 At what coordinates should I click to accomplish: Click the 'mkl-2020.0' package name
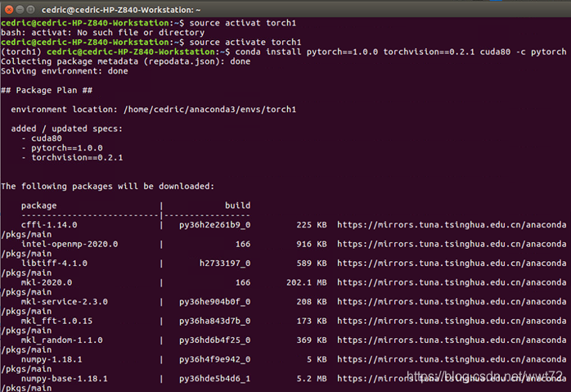point(47,282)
